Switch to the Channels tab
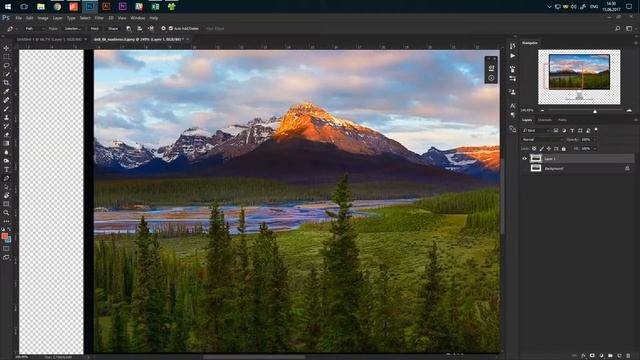The image size is (640, 360). 544,120
